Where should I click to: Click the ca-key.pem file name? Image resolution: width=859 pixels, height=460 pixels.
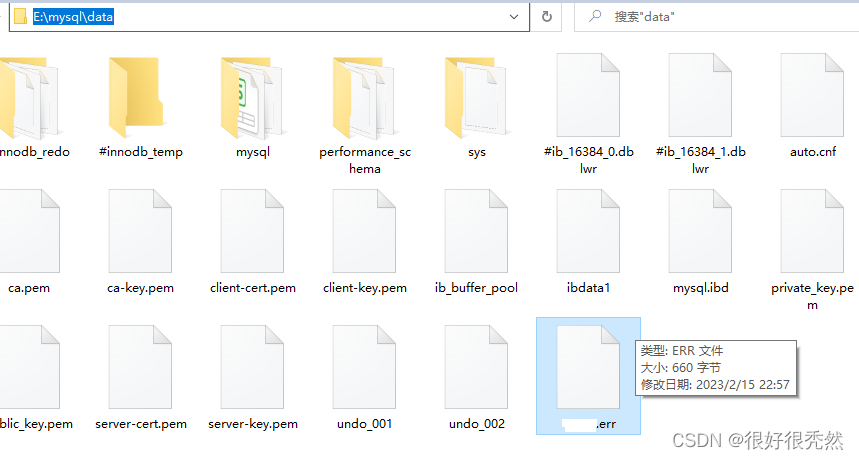pyautogui.click(x=140, y=288)
